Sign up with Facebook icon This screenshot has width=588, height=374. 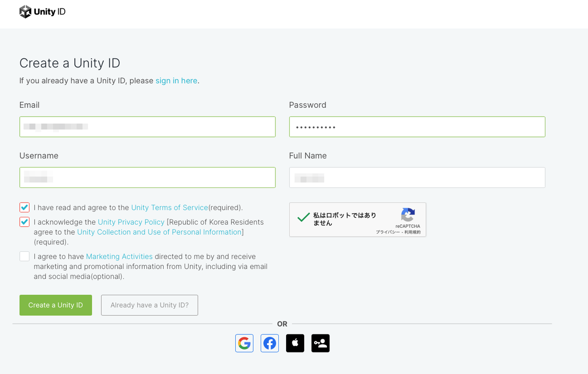269,343
